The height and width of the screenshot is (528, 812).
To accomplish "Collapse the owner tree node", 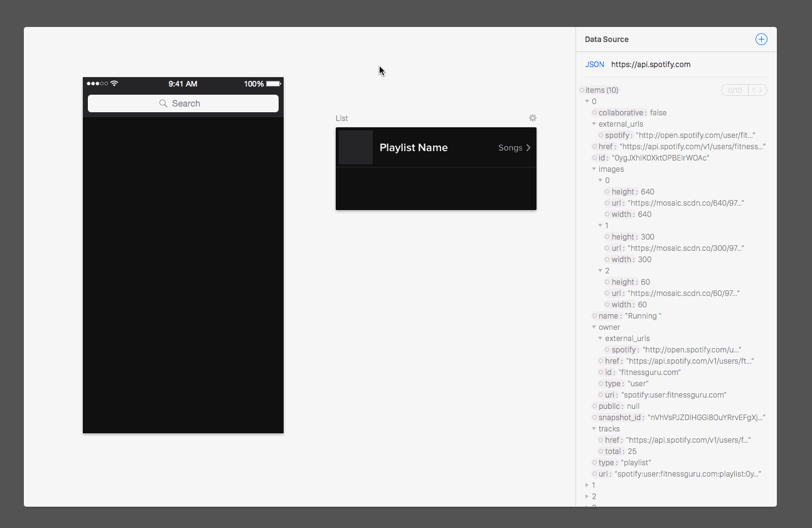I will [594, 327].
